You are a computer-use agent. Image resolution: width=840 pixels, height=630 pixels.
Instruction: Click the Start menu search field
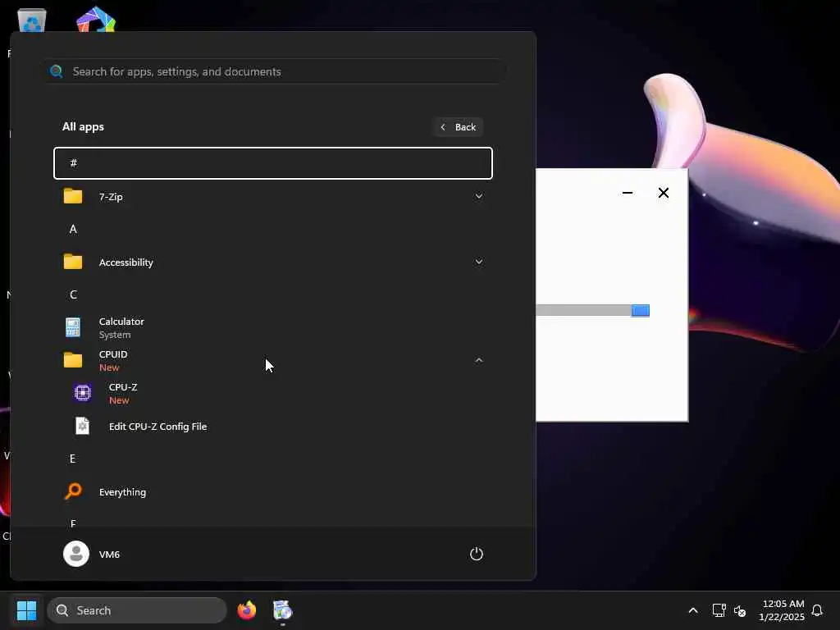(275, 71)
